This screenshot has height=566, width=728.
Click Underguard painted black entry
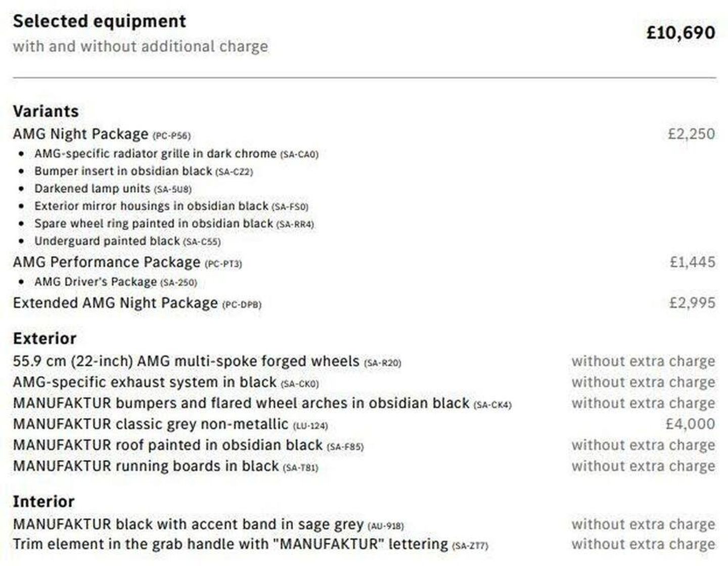point(107,241)
